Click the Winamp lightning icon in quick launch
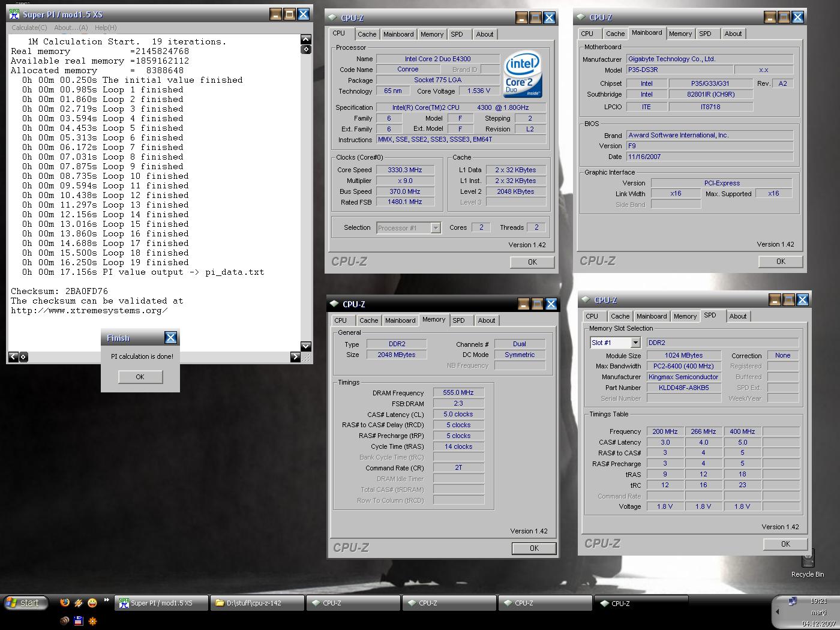Screen dimensions: 840x630 pyautogui.click(x=78, y=602)
